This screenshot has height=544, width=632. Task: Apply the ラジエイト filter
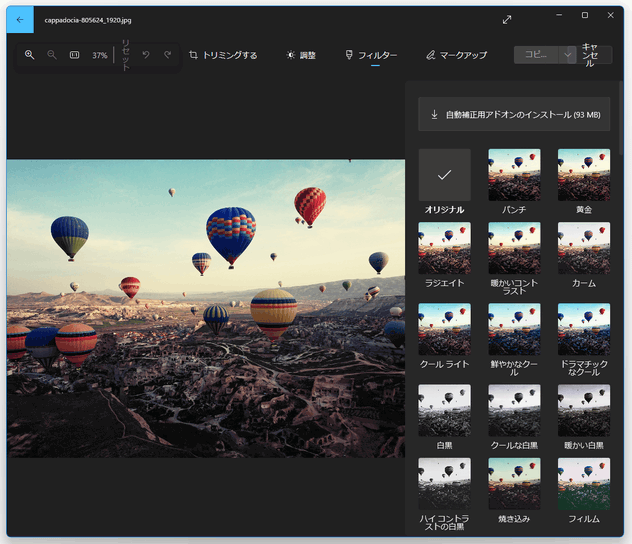[x=445, y=248]
